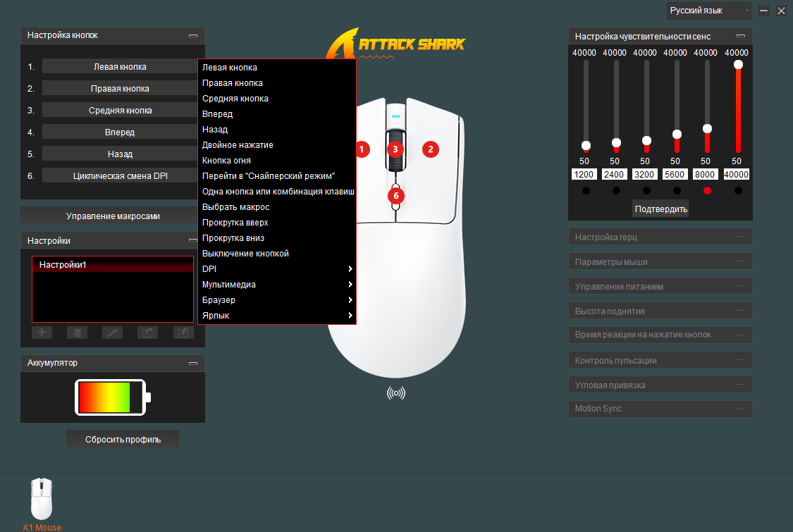Click the 40000 DPI value field

736,175
